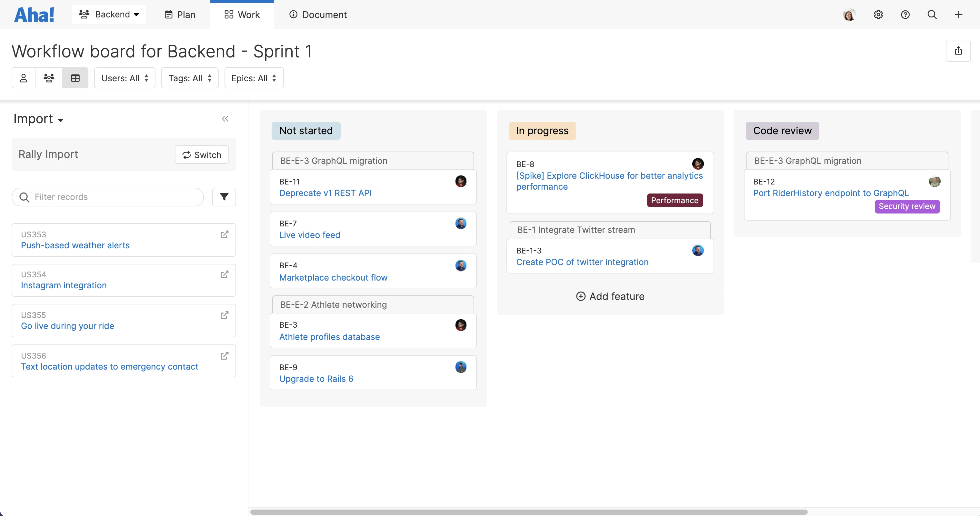Open the settings gear menu

(878, 15)
